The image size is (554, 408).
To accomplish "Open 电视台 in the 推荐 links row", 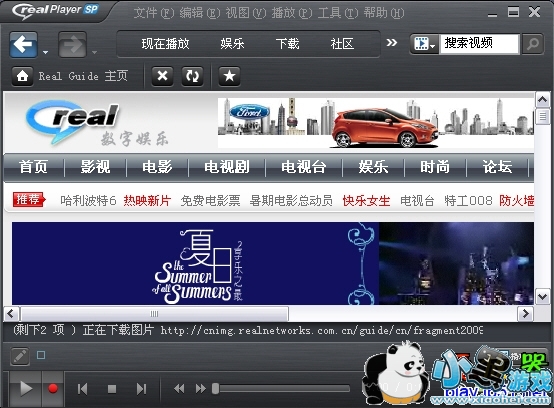I will click(417, 201).
